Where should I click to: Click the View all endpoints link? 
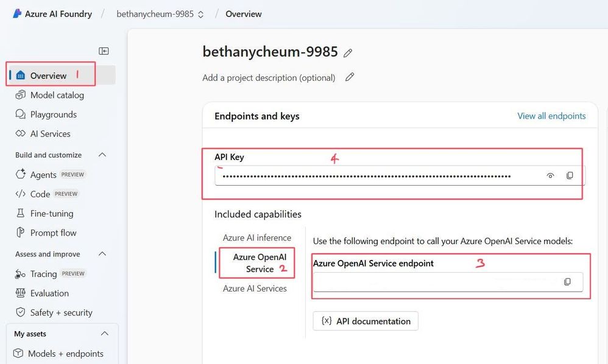click(x=551, y=116)
